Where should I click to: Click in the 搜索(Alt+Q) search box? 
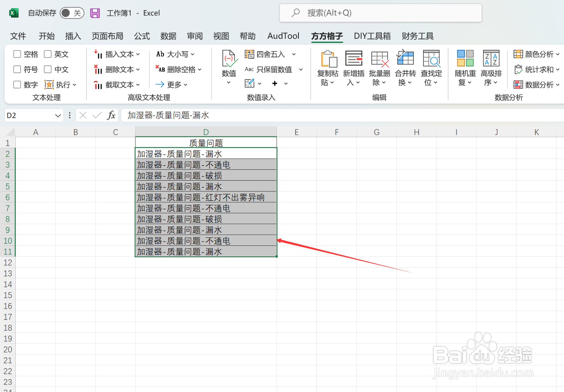coord(380,13)
